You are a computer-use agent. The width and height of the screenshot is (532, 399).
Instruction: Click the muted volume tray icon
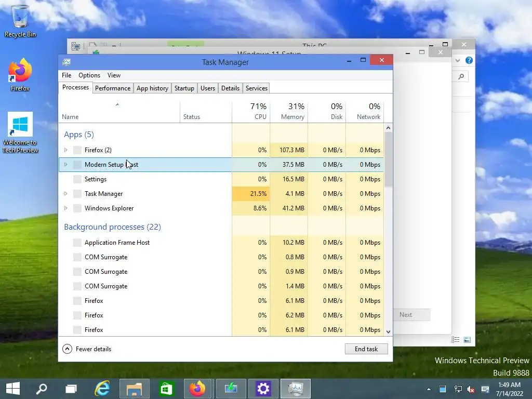point(471,389)
